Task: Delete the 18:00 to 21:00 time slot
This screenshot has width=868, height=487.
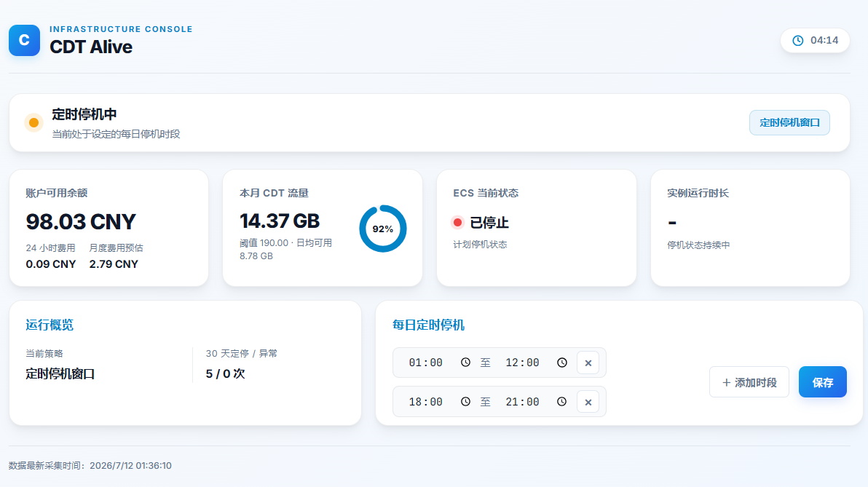Action: [588, 403]
